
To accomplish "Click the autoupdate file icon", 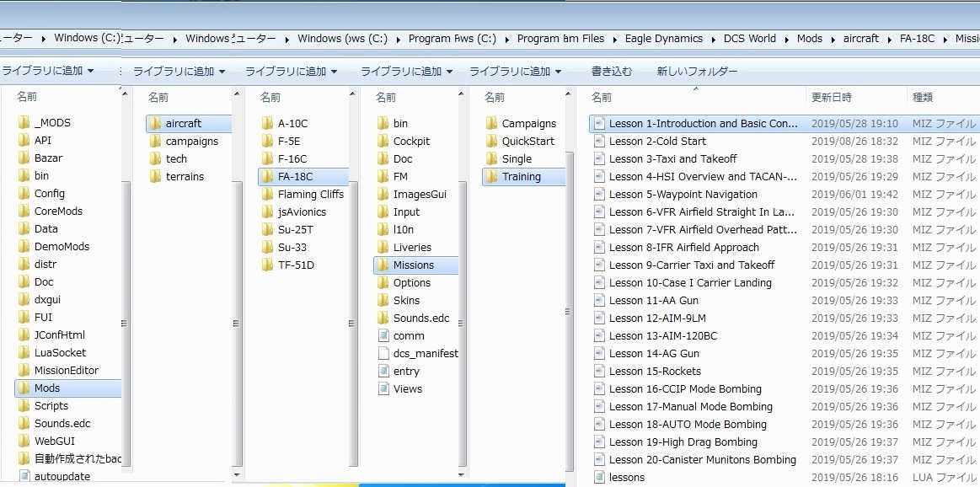I will (x=24, y=476).
